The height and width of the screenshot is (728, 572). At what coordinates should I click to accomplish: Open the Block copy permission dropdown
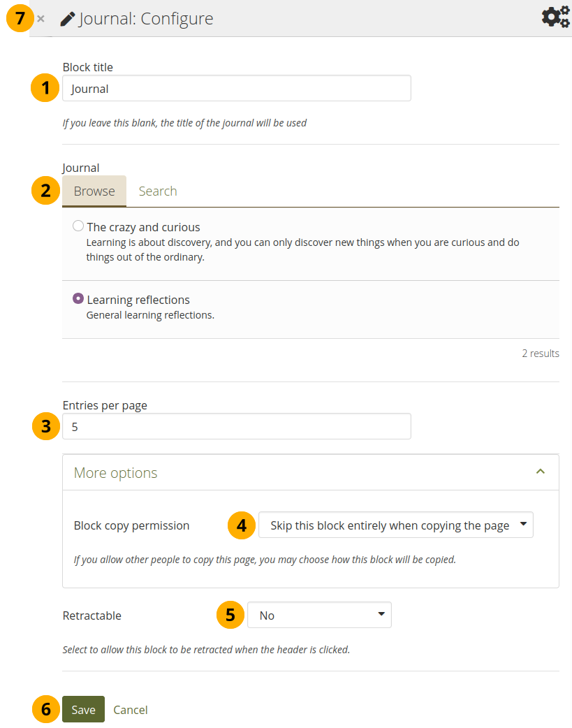(395, 525)
